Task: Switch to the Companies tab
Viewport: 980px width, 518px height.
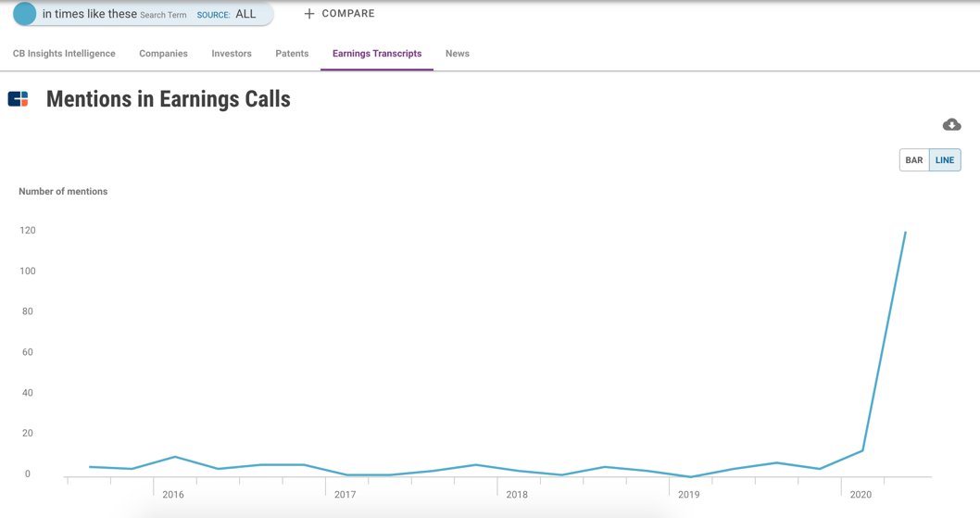Action: 163,54
